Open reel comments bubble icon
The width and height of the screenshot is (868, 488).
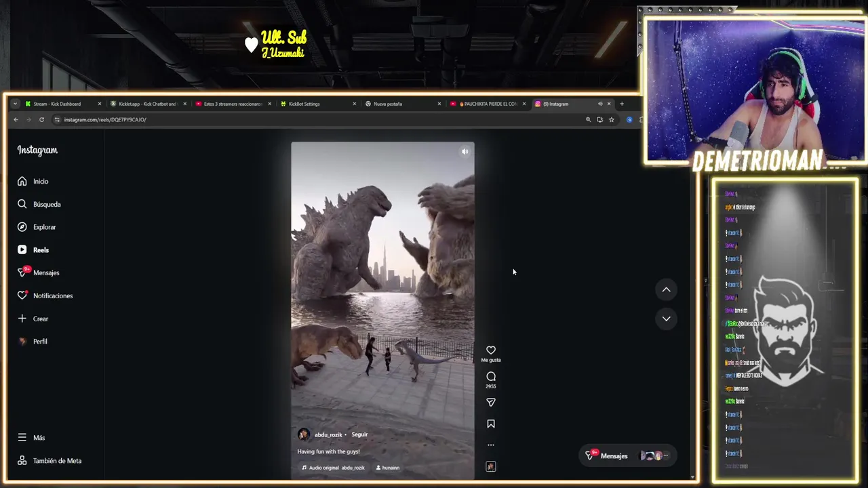point(491,377)
